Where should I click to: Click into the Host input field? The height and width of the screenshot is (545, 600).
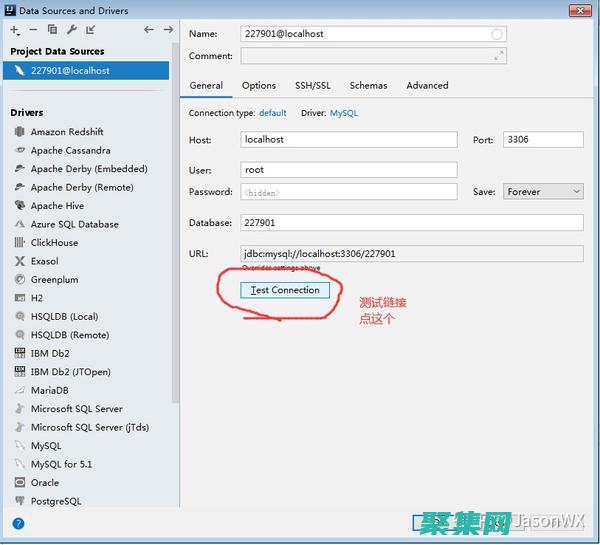pos(349,140)
